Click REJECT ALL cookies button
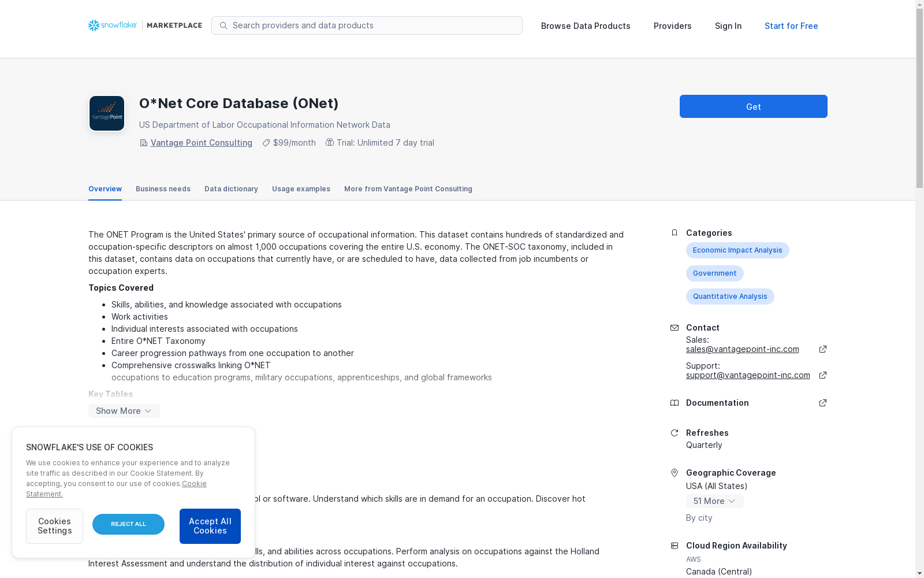This screenshot has width=924, height=578. coord(128,524)
